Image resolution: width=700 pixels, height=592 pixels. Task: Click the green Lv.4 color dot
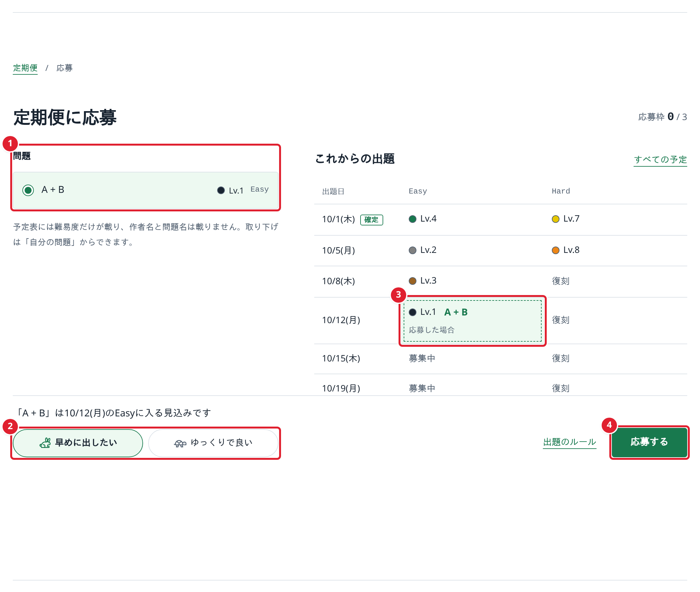[412, 219]
